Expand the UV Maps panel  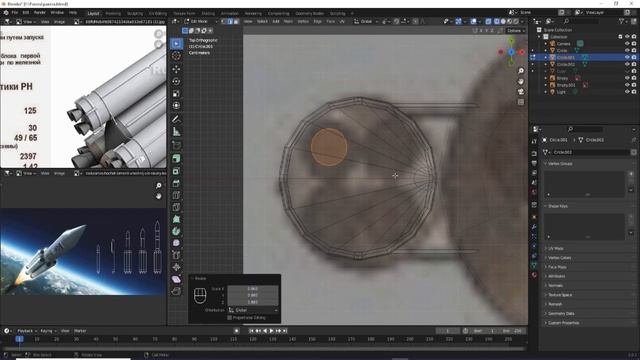point(555,248)
